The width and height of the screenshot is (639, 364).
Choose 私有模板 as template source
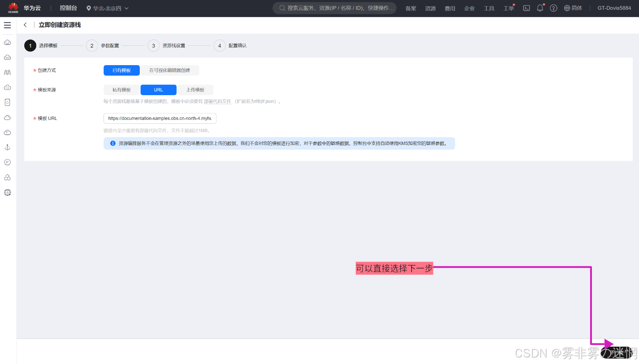click(x=121, y=90)
